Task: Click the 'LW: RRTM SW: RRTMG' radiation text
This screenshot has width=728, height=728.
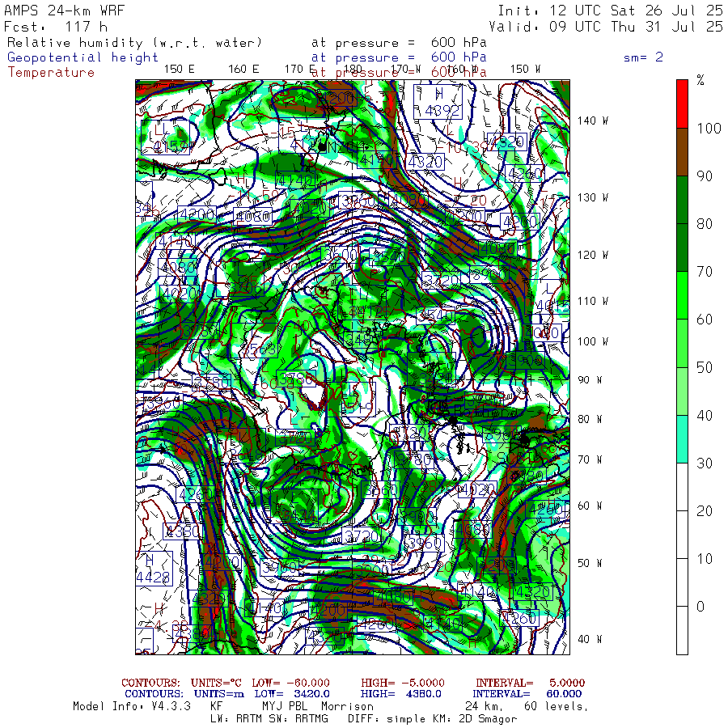Action: point(269,719)
